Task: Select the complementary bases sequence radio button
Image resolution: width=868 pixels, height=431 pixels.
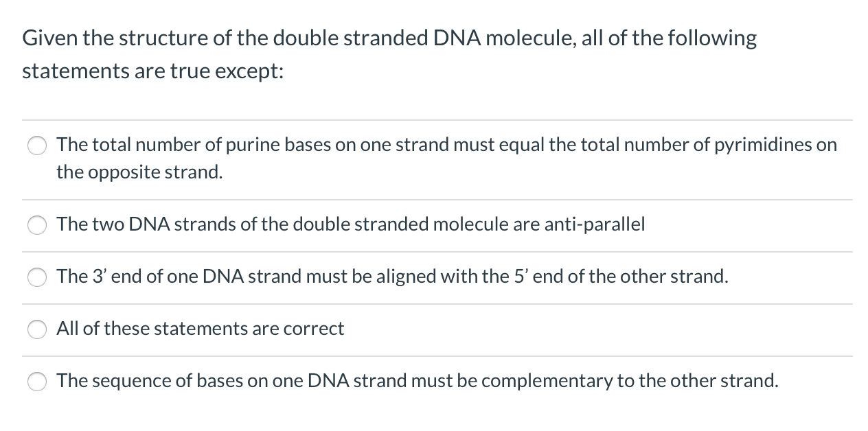Action: pos(36,381)
